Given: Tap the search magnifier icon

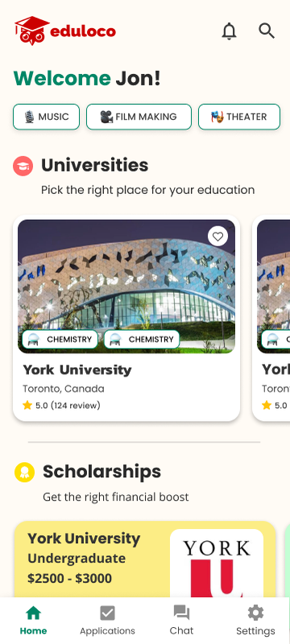Looking at the screenshot, I should click(x=267, y=31).
